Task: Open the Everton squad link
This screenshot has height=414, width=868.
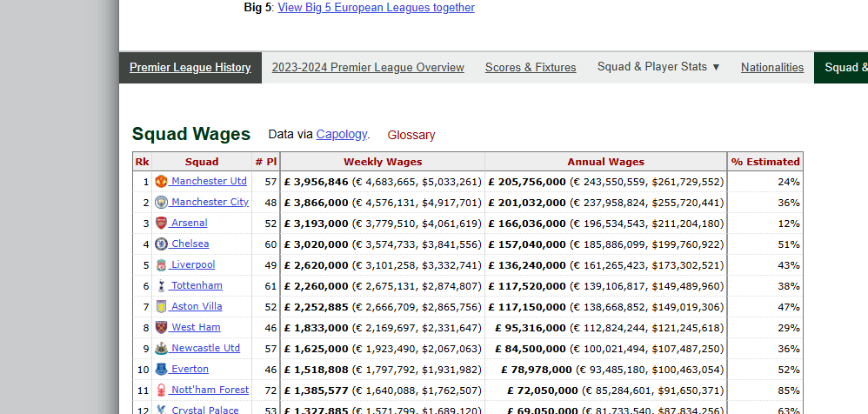Action: (x=189, y=369)
